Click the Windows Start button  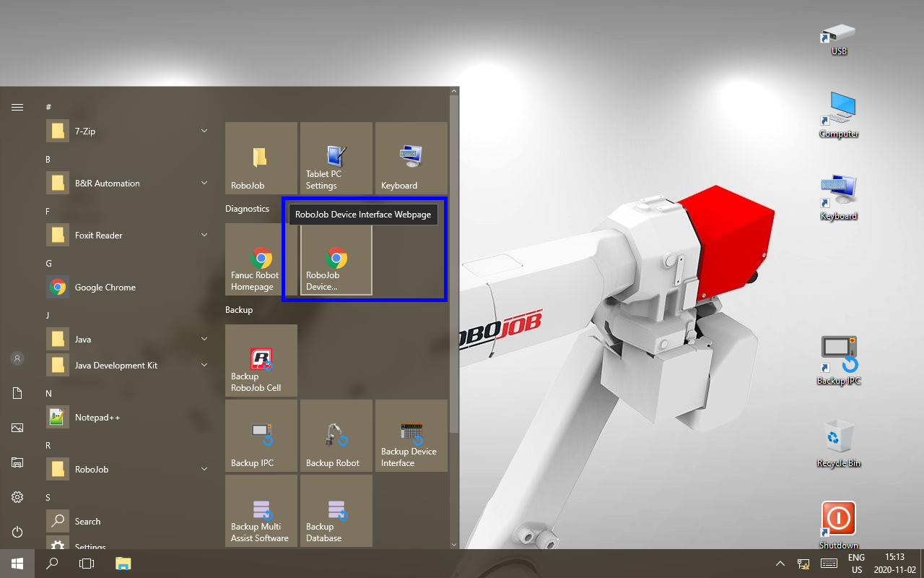[17, 564]
